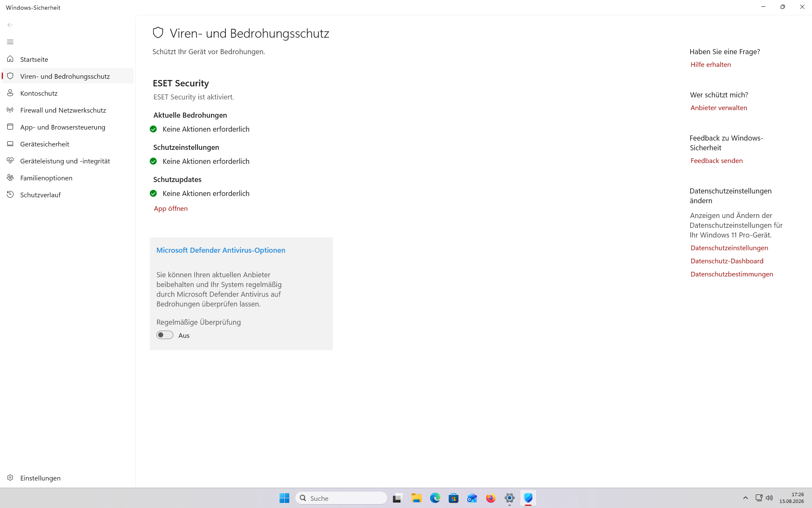Open Microsoft Store from taskbar
Image resolution: width=812 pixels, height=508 pixels.
point(454,498)
